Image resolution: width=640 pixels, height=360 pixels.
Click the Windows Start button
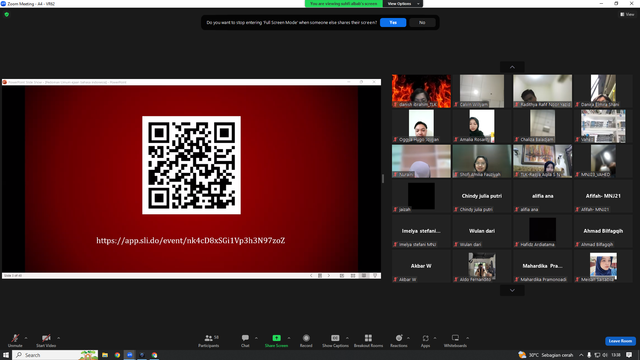[x=6, y=355]
